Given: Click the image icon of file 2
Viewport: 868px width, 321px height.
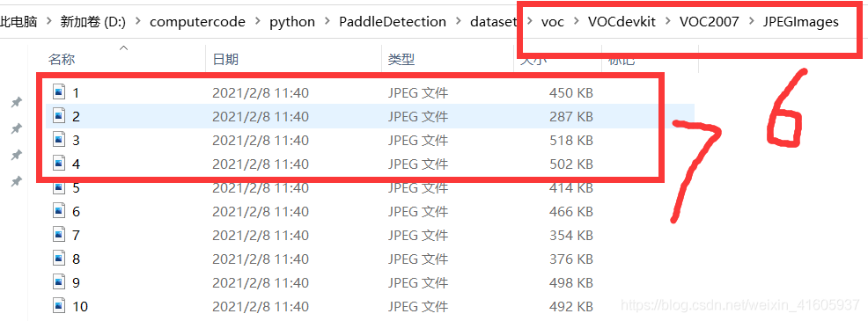Looking at the screenshot, I should point(59,116).
